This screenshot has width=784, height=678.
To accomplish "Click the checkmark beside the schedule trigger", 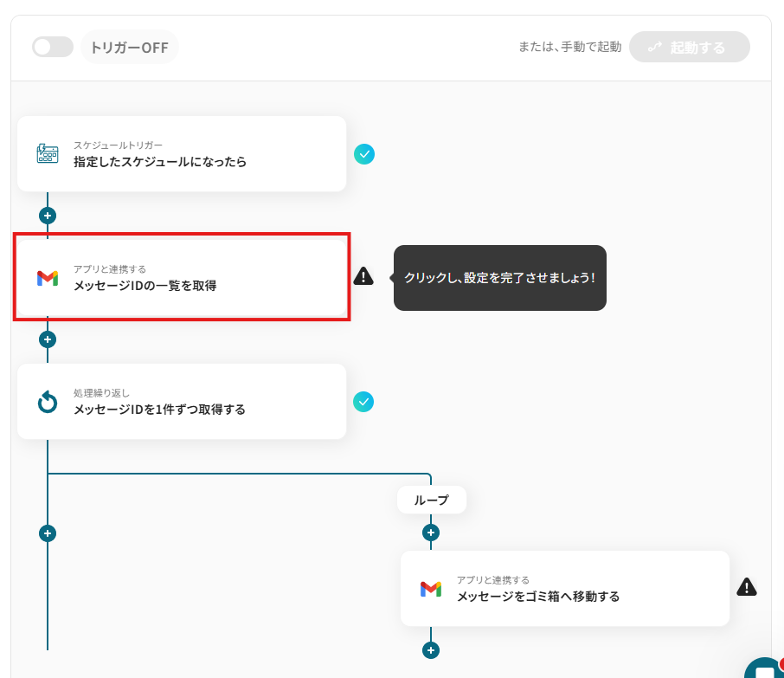I will tap(364, 154).
